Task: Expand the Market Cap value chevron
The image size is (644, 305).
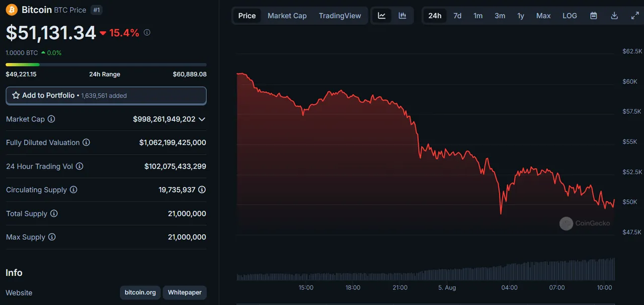Action: tap(202, 119)
